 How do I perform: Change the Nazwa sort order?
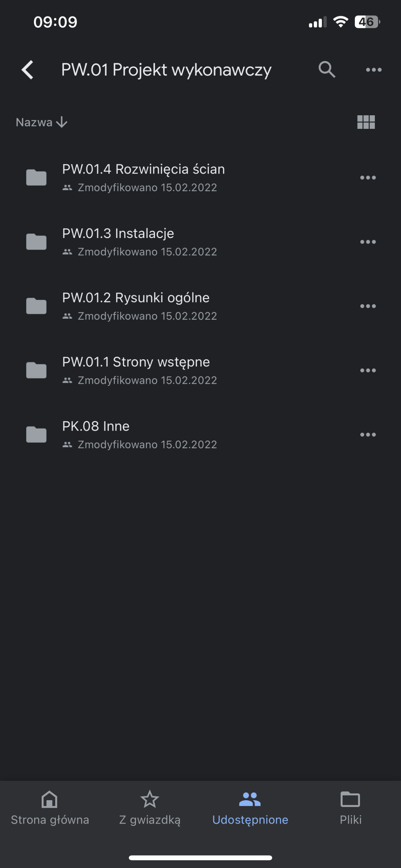pyautogui.click(x=42, y=122)
